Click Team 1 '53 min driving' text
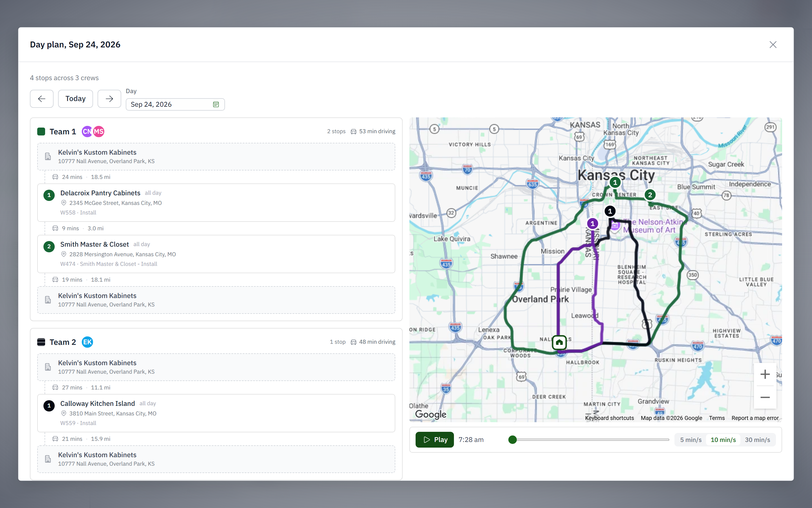812x508 pixels. (x=377, y=131)
